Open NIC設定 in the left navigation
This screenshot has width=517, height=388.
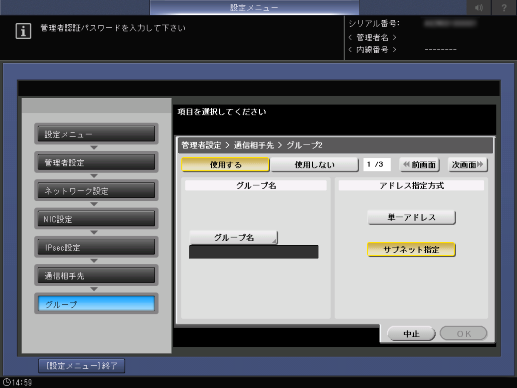click(96, 219)
